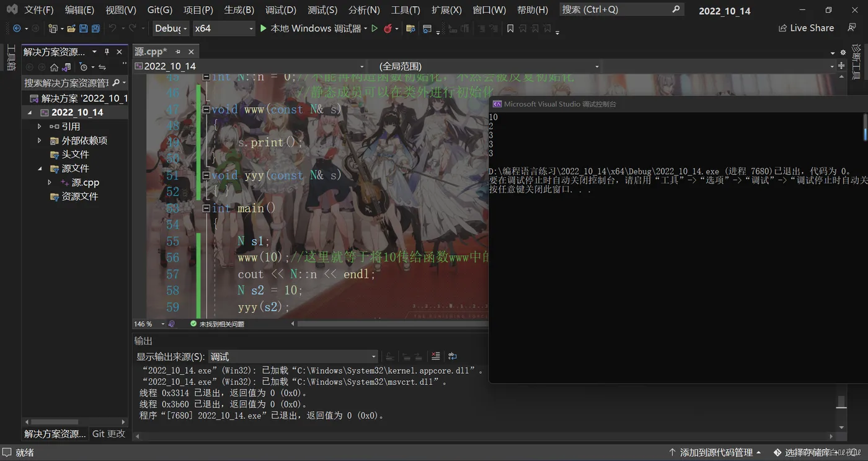Save the current file with the single-disk icon
The height and width of the screenshot is (461, 868).
pyautogui.click(x=84, y=29)
